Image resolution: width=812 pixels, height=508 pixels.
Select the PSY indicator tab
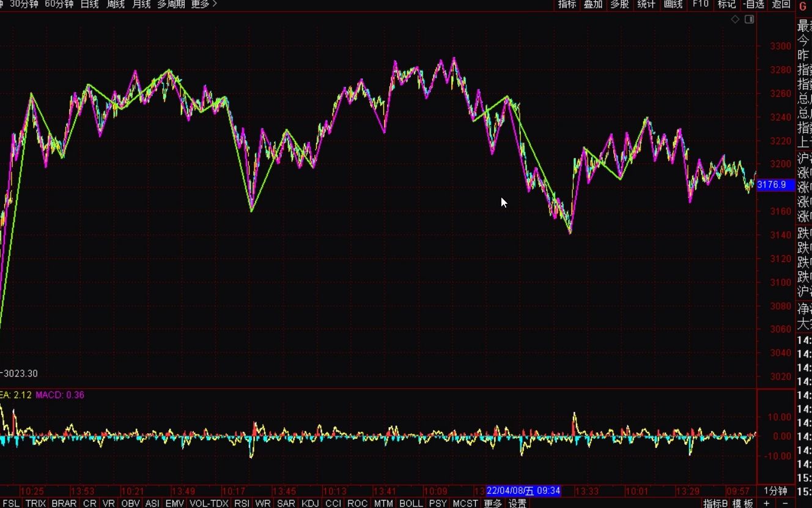point(438,503)
